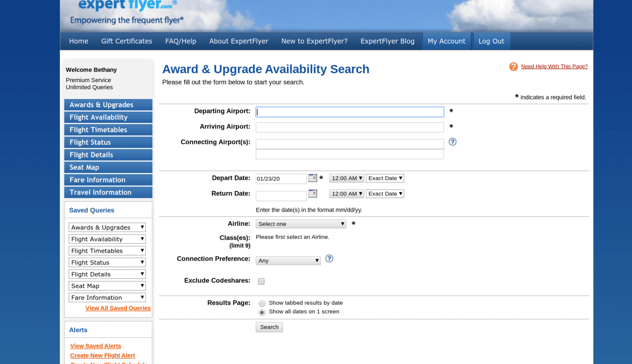Open Flight Details sidebar section
632x364 pixels.
[108, 155]
